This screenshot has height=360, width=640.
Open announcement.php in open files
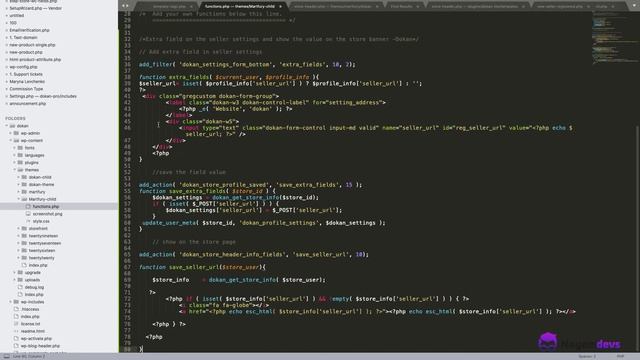27,104
